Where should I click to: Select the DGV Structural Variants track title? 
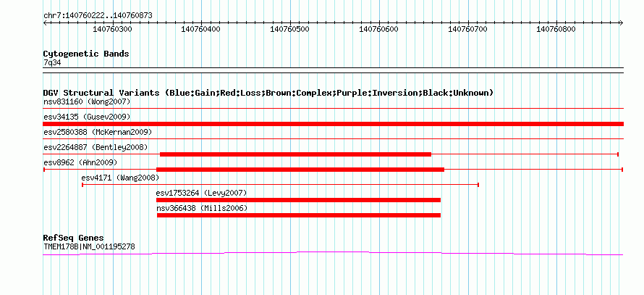pyautogui.click(x=268, y=93)
